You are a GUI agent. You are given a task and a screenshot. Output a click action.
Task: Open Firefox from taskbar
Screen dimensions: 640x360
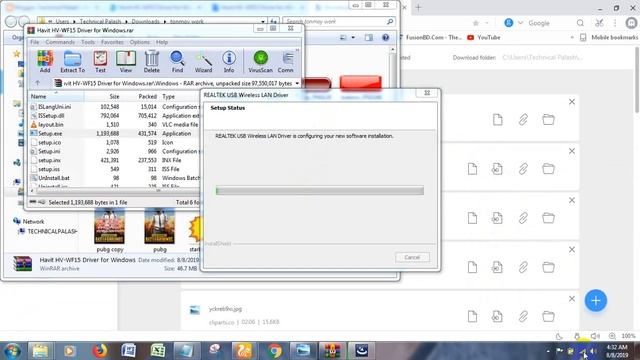(99, 351)
